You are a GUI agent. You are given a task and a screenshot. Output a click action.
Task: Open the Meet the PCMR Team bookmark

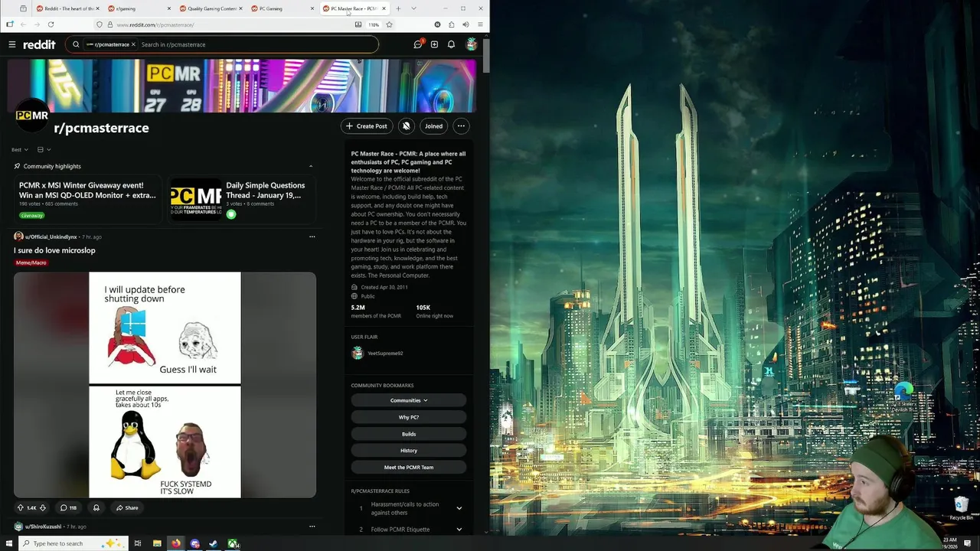pos(409,467)
